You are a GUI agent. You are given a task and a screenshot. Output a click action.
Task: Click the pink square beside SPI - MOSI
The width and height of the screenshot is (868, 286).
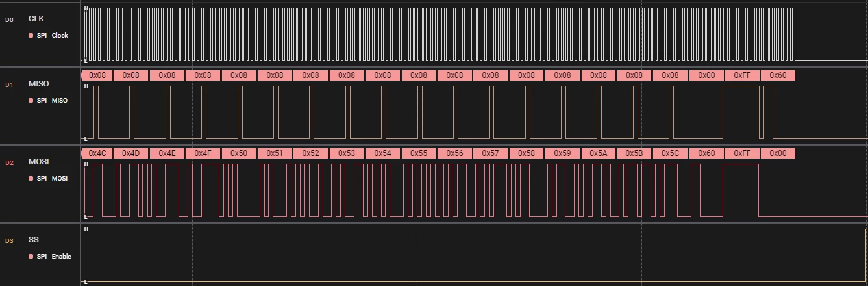[x=31, y=179]
